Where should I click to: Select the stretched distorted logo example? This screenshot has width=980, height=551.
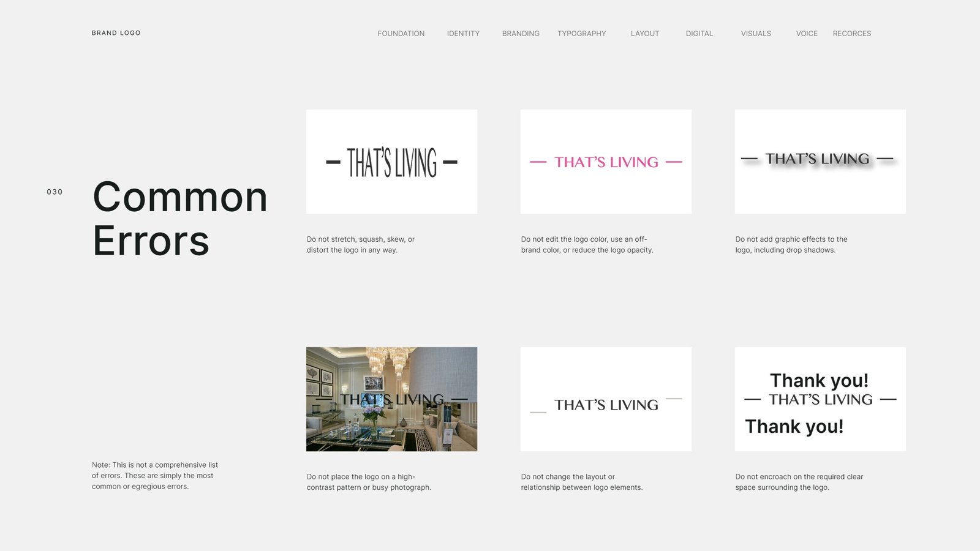[x=391, y=162]
